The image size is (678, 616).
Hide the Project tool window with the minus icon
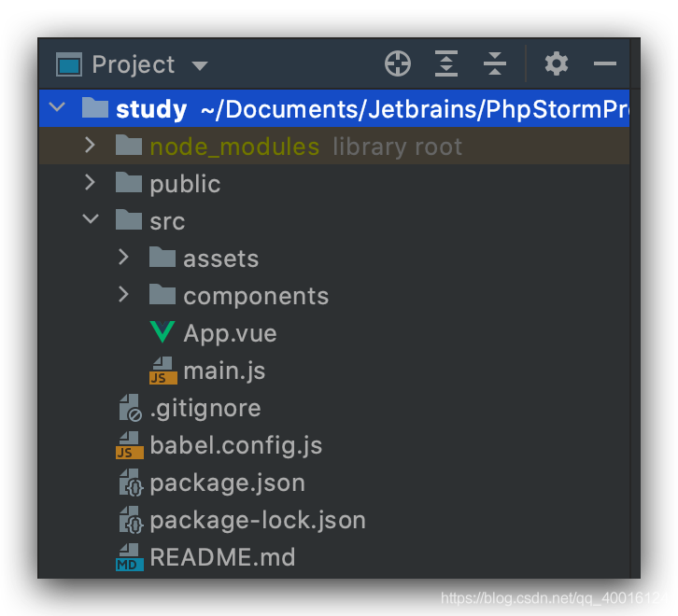click(x=605, y=64)
